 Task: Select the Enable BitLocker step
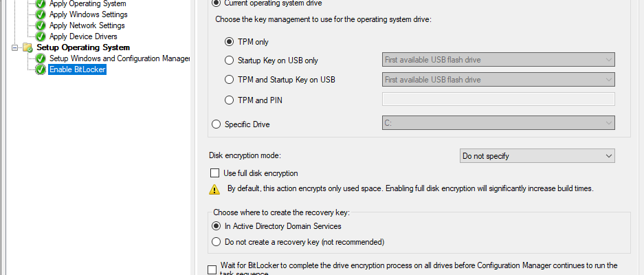[78, 70]
